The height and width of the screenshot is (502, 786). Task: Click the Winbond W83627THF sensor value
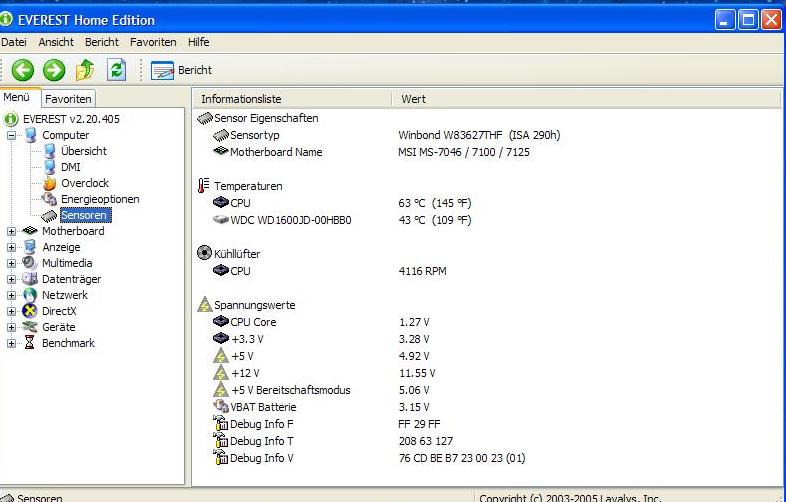click(479, 135)
